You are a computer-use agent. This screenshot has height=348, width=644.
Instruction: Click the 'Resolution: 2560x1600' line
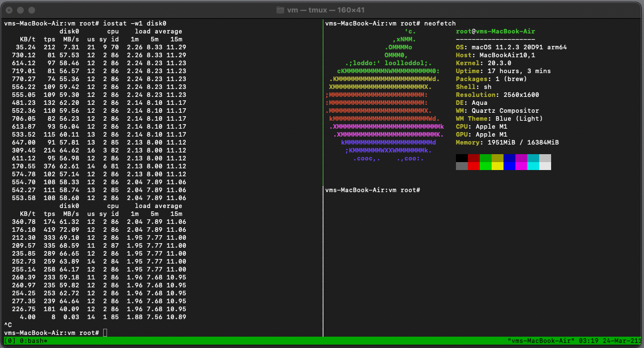(x=497, y=95)
